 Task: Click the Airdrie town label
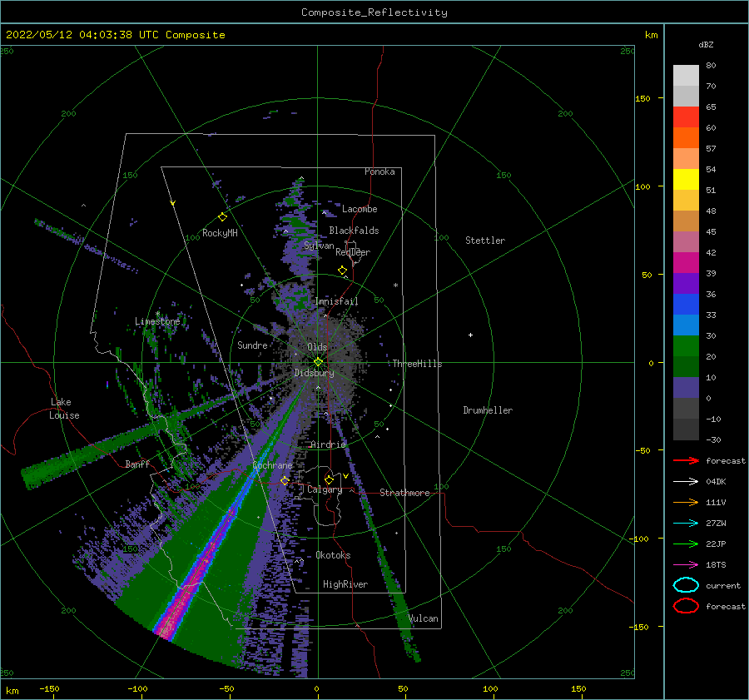coord(328,444)
